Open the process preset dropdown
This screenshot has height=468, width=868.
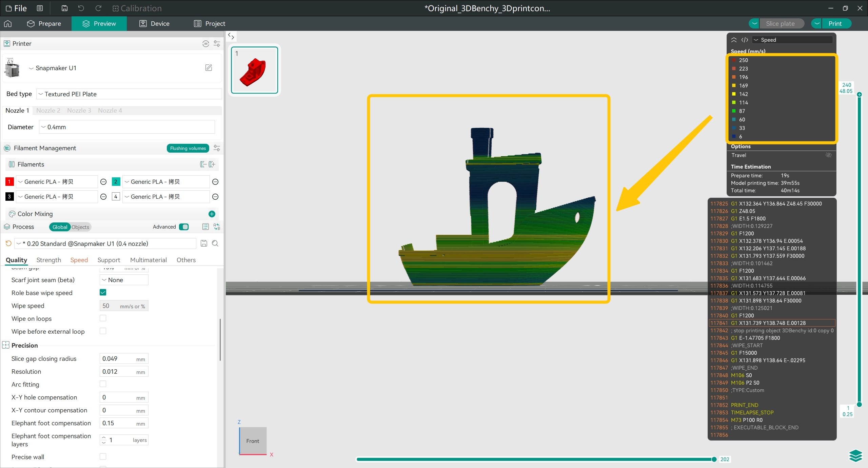106,243
